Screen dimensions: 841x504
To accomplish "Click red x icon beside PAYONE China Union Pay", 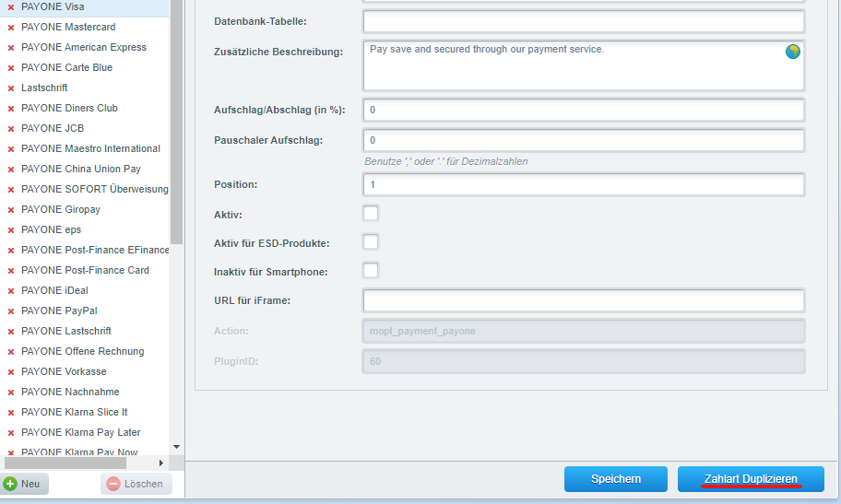I will tap(11, 170).
